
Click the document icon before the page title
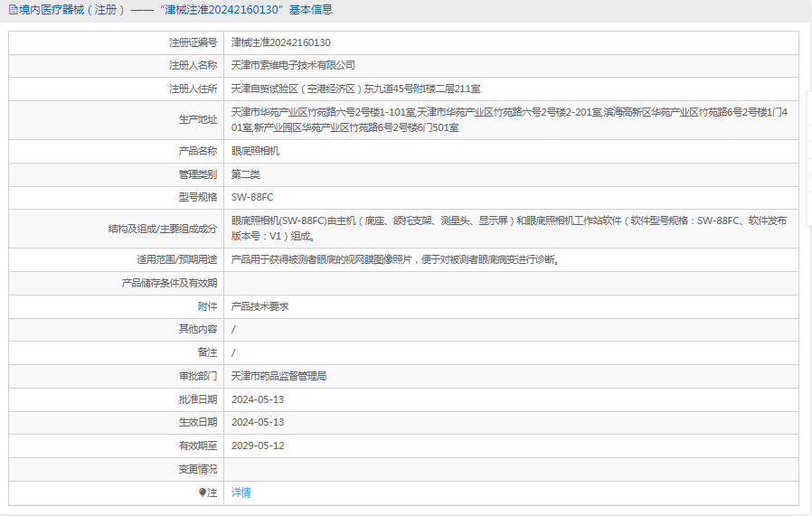pyautogui.click(x=12, y=10)
